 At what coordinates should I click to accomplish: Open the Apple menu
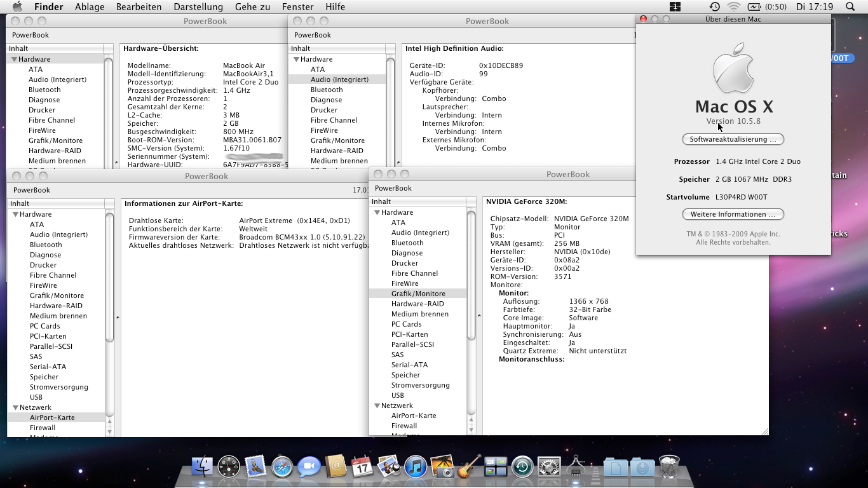click(x=18, y=6)
